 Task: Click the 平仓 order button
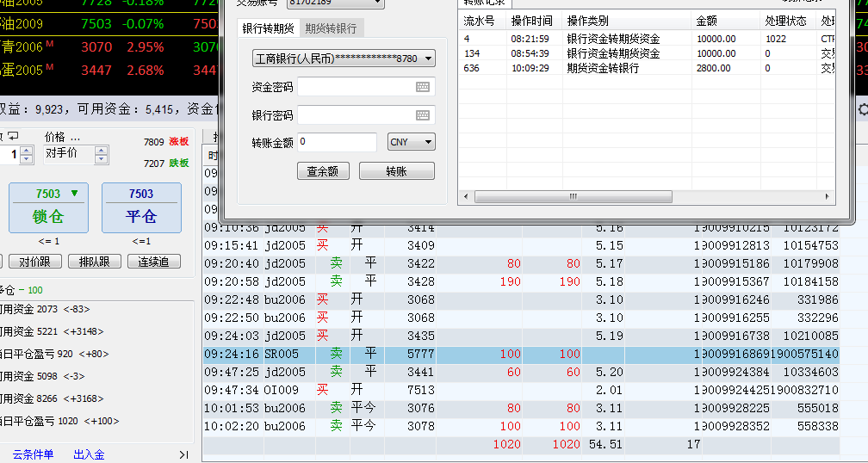(x=141, y=208)
